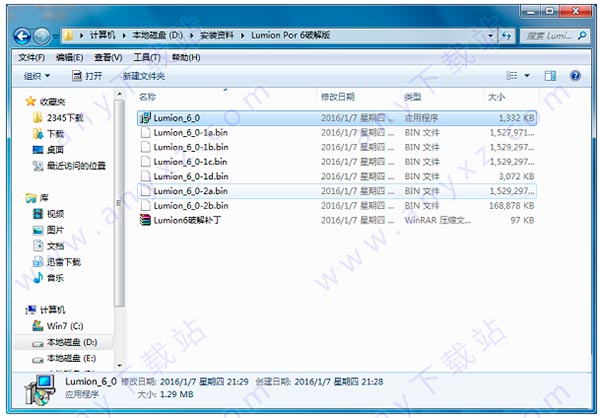The height and width of the screenshot is (418, 600).
Task: Click the 打开 toolbar button
Action: (x=87, y=76)
